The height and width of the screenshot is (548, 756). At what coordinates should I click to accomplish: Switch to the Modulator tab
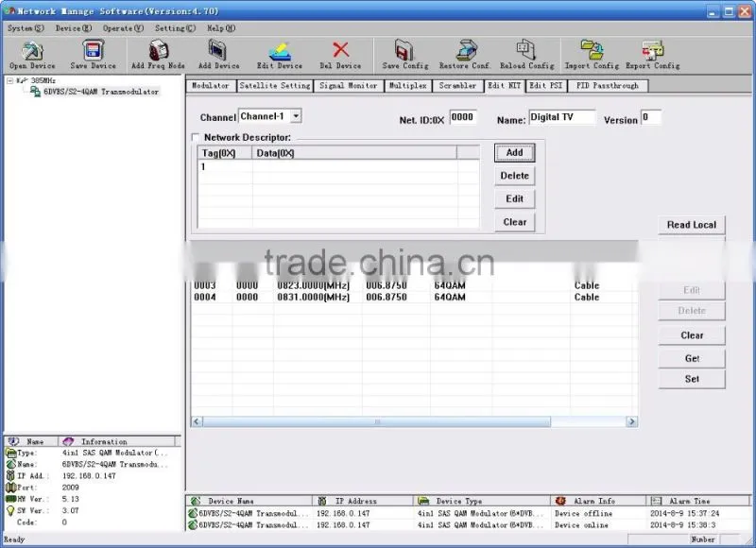[210, 86]
